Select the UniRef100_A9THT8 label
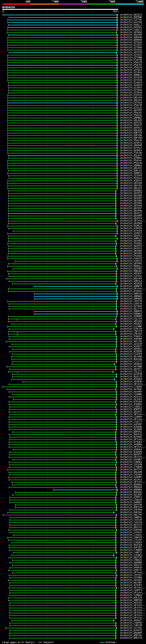The height and width of the screenshot is (644, 146). tap(131, 53)
